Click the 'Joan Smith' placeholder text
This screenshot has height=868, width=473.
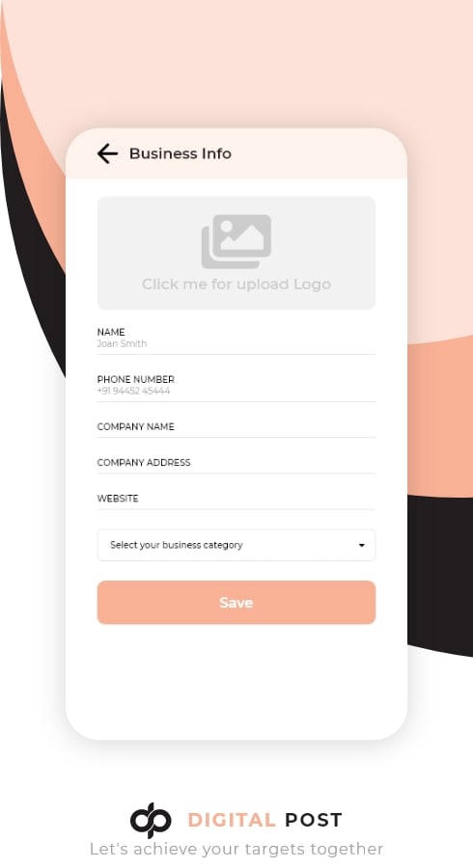pyautogui.click(x=122, y=343)
